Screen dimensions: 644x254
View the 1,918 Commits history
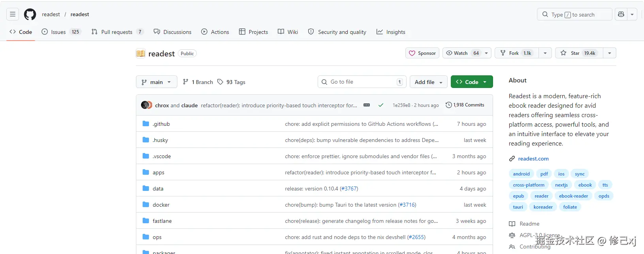(x=465, y=105)
